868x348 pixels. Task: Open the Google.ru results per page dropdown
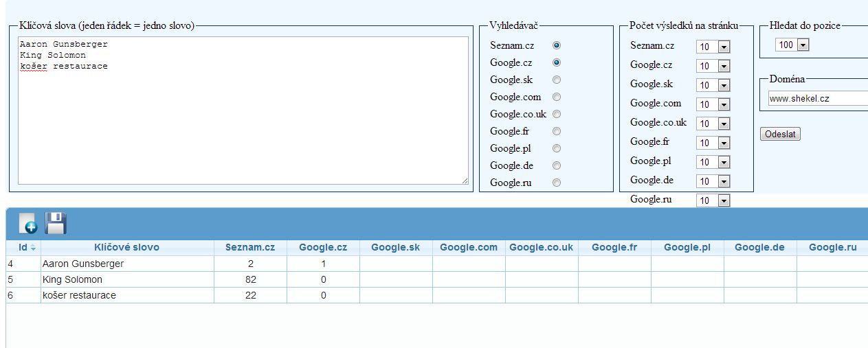[713, 200]
